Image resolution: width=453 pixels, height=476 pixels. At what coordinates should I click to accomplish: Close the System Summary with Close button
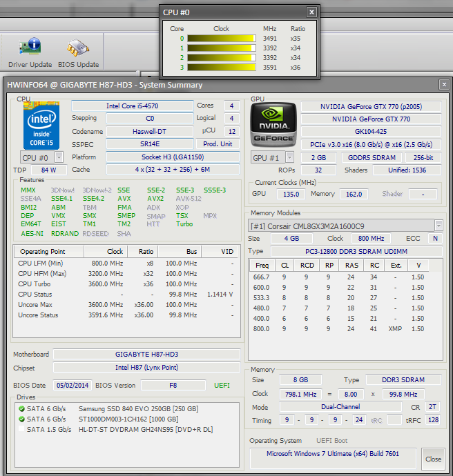(x=433, y=459)
